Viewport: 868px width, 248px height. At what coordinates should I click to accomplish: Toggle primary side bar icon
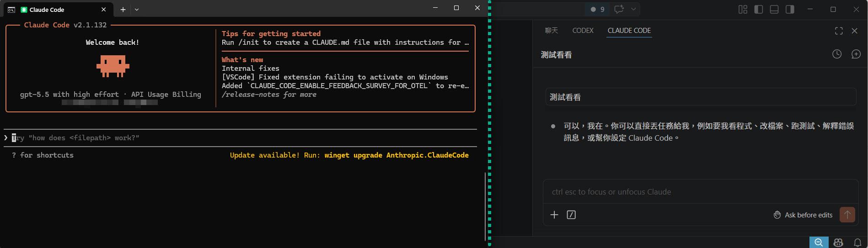pyautogui.click(x=758, y=9)
